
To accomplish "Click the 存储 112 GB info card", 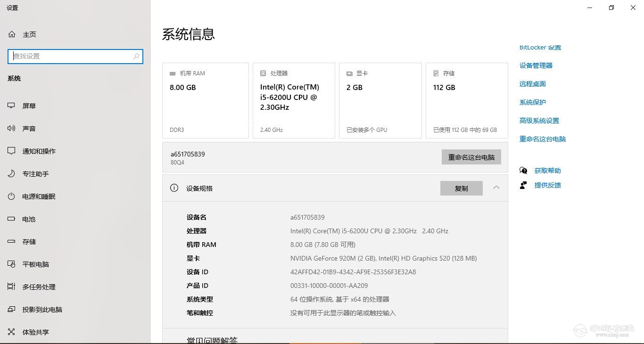I will click(x=466, y=101).
